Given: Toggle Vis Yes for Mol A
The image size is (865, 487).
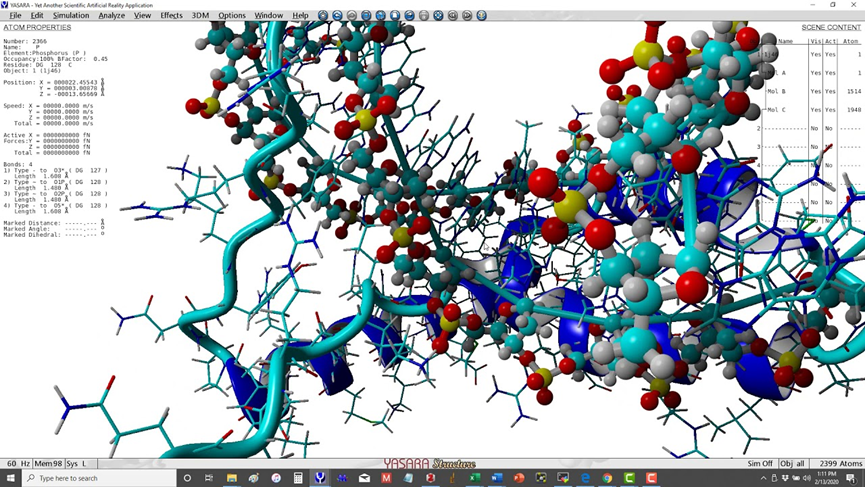Looking at the screenshot, I should pos(815,73).
